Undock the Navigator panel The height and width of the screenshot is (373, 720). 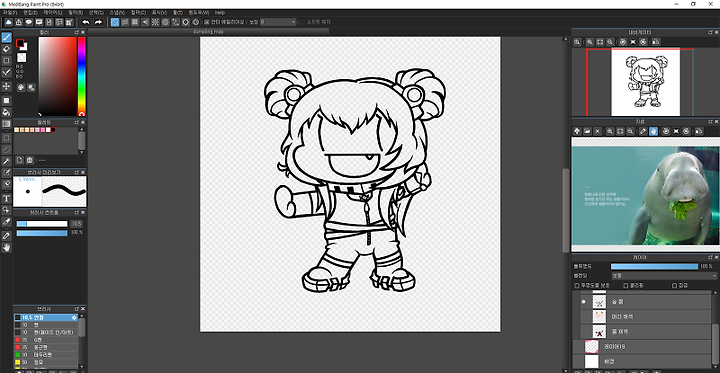coord(710,32)
